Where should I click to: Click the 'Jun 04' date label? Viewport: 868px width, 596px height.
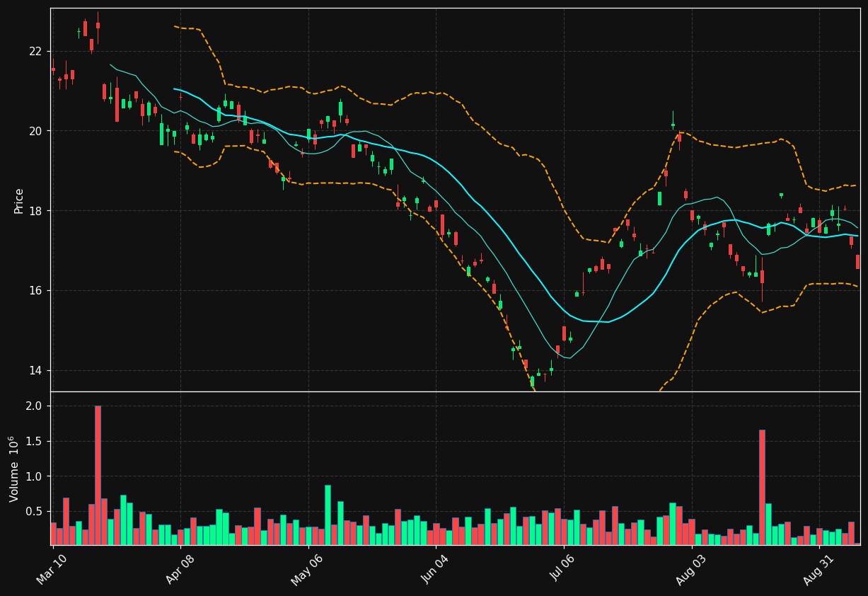(x=436, y=568)
